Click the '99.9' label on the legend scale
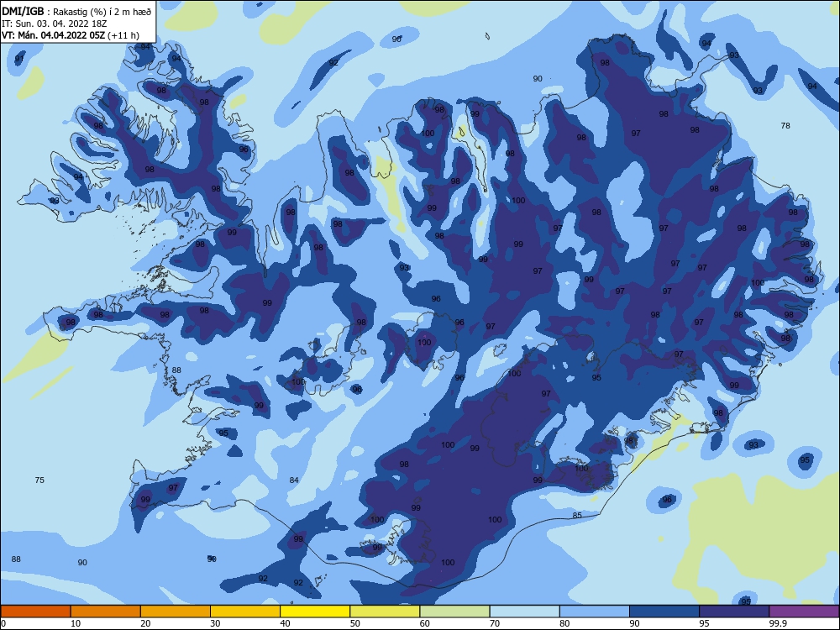The width and height of the screenshot is (840, 630). [778, 623]
